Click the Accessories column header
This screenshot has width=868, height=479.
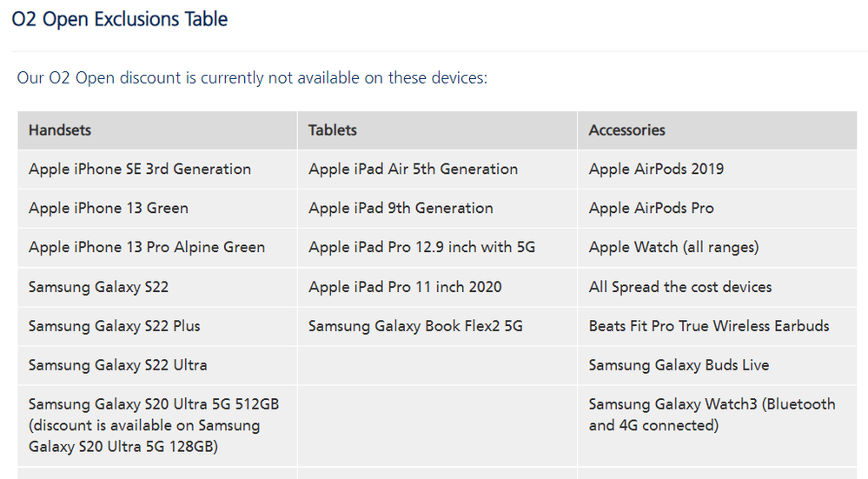pyautogui.click(x=626, y=130)
